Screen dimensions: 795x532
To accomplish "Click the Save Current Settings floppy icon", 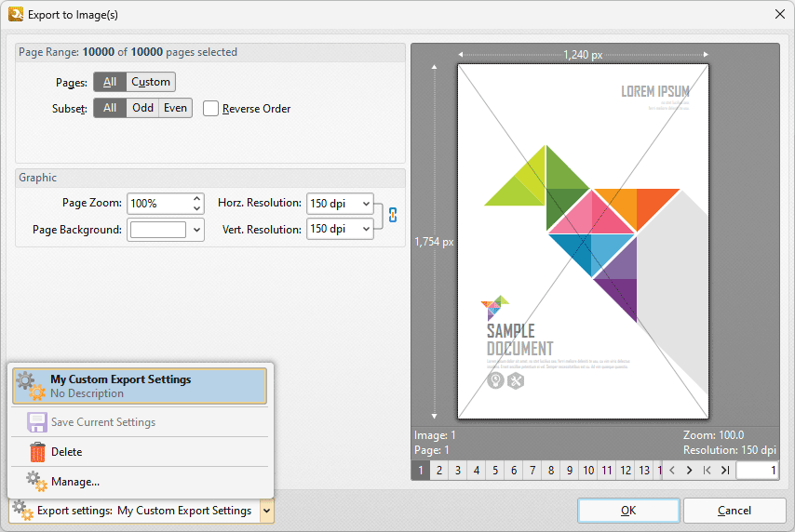I will (37, 422).
